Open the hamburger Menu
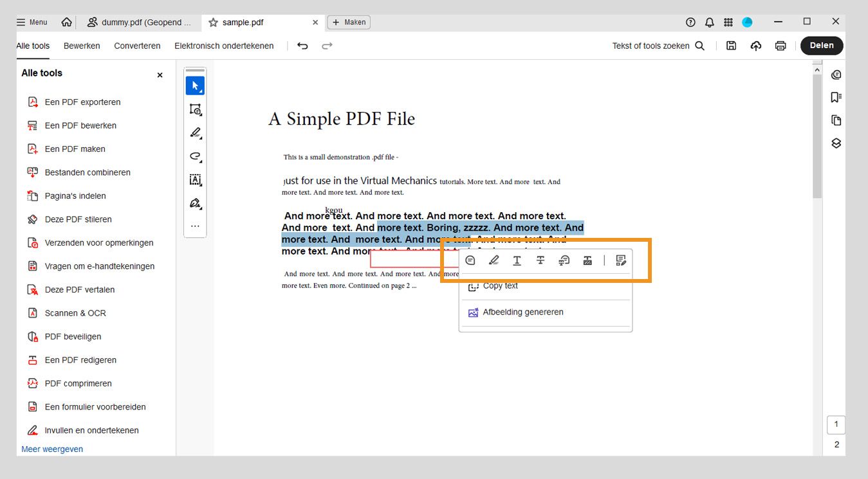The width and height of the screenshot is (868, 479). click(32, 23)
